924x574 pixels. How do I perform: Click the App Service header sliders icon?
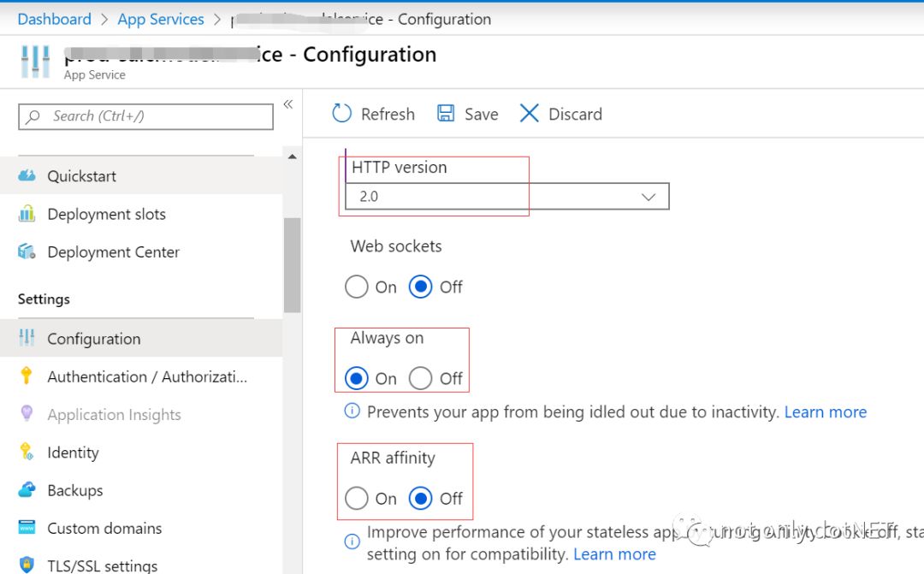(35, 62)
